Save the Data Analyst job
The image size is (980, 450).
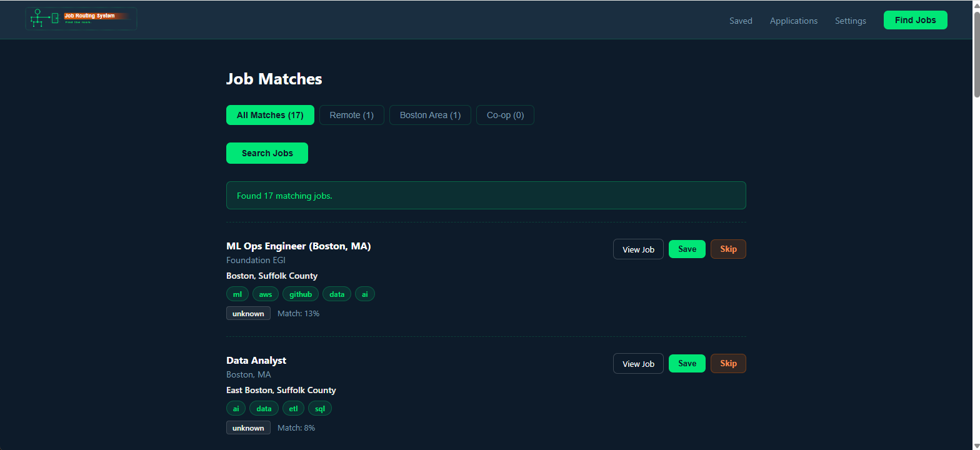(687, 363)
